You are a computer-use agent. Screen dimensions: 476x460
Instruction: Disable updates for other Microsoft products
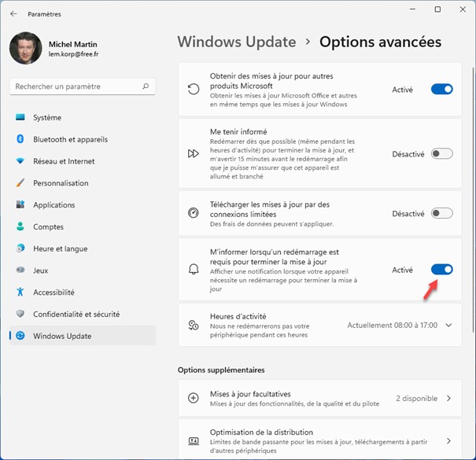pos(441,90)
